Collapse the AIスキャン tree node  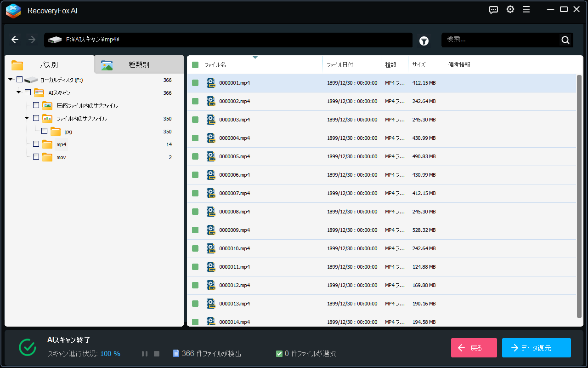tap(19, 92)
